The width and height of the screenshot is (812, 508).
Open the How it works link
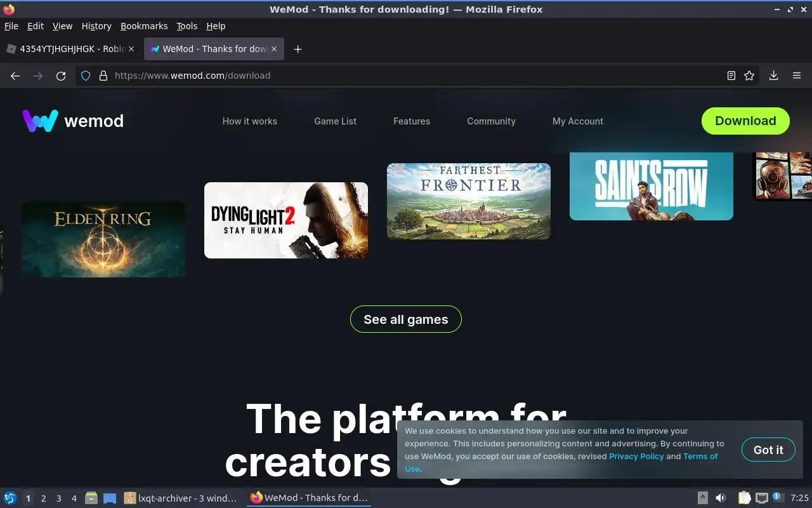(x=250, y=121)
